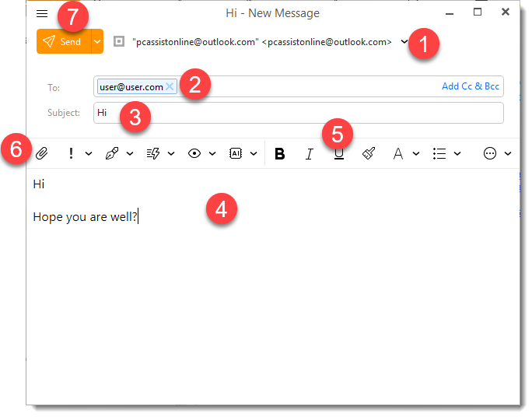Screen dimensions: 532x417
Task: Click the square icon before the sender address
Action: (119, 41)
